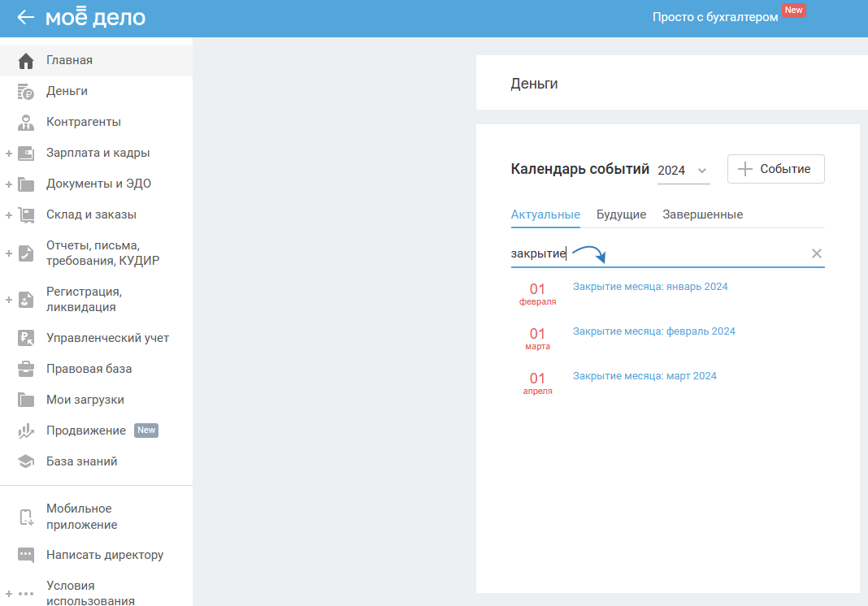This screenshot has height=606, width=868.
Task: Click the Контрагенты person icon
Action: click(26, 123)
